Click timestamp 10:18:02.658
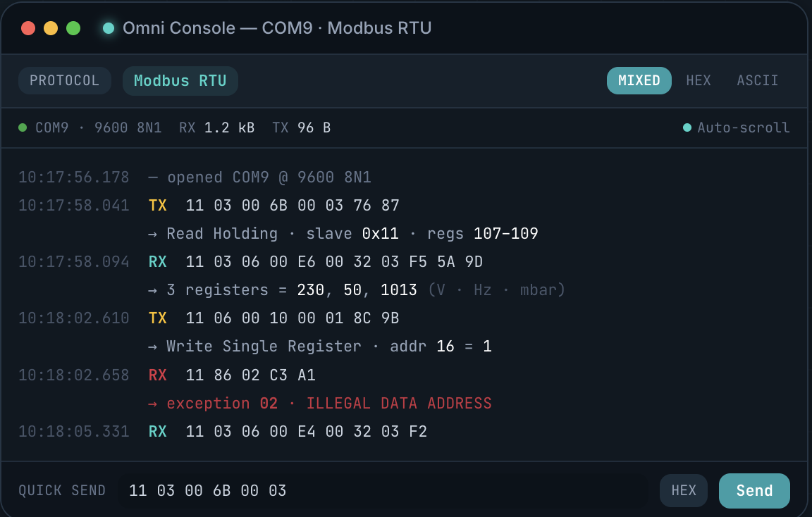The width and height of the screenshot is (812, 517). pos(73,375)
